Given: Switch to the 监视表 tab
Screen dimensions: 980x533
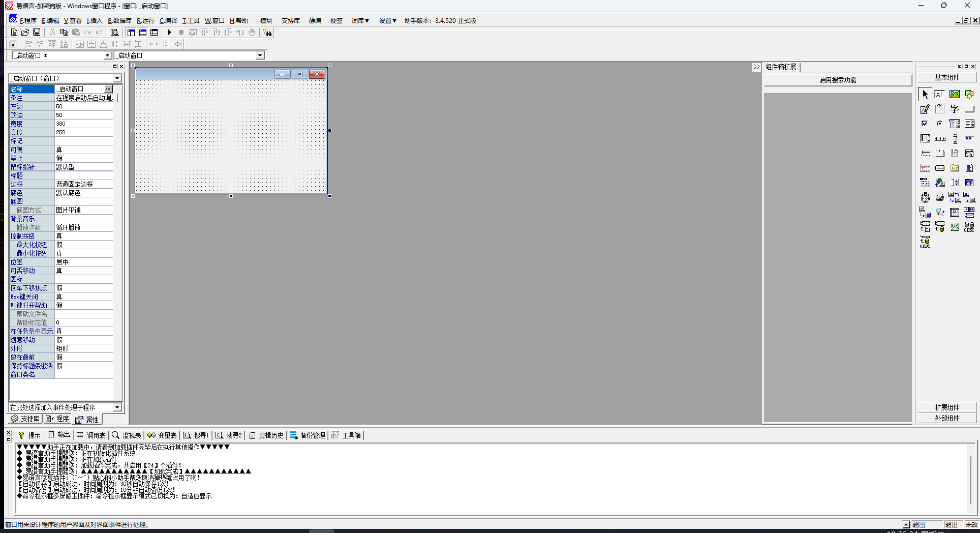Looking at the screenshot, I should click(127, 435).
